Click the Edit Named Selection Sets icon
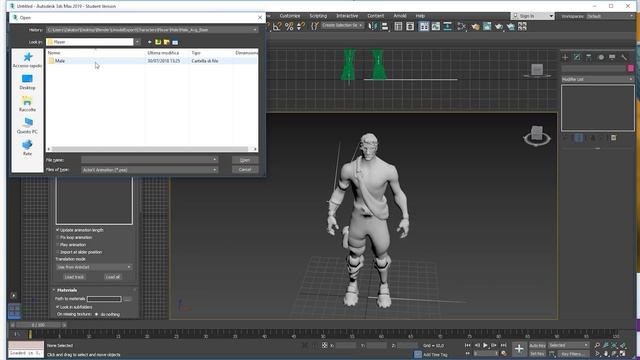 314,27
